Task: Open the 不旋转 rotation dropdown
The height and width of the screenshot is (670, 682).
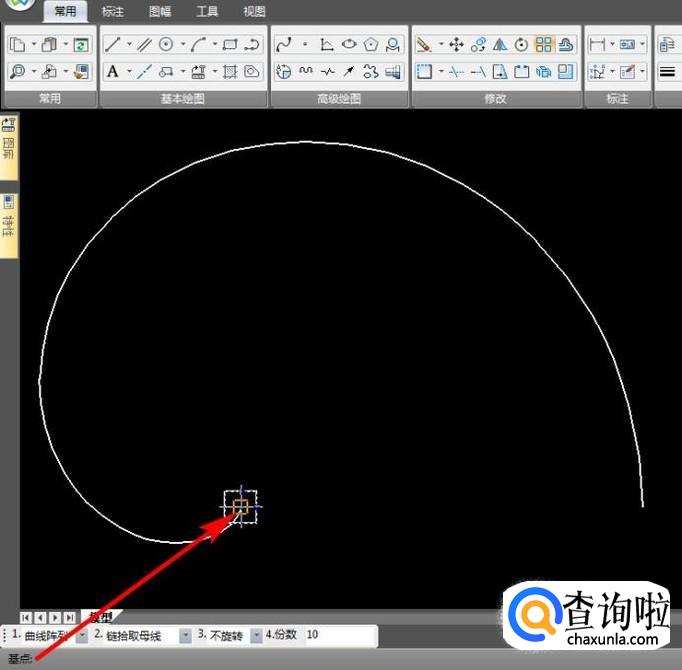Action: 256,636
